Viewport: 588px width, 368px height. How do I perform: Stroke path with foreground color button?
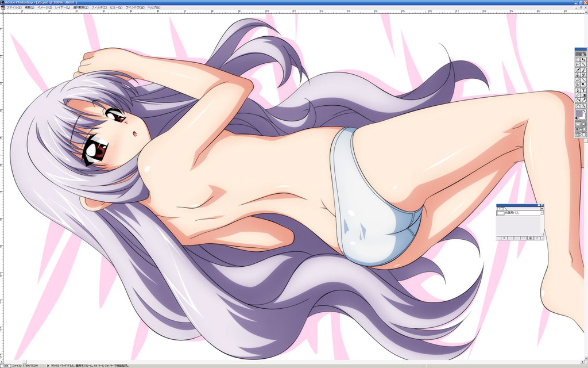(510, 238)
